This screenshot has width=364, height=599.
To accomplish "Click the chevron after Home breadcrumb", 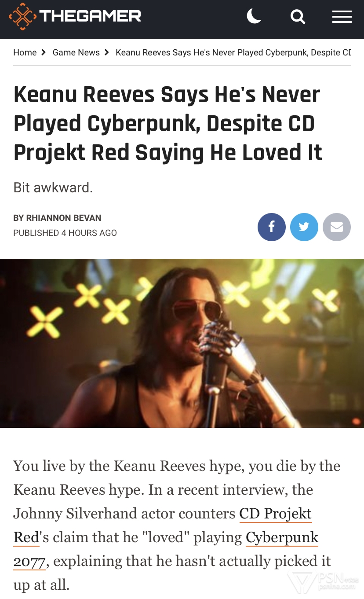I will click(43, 52).
